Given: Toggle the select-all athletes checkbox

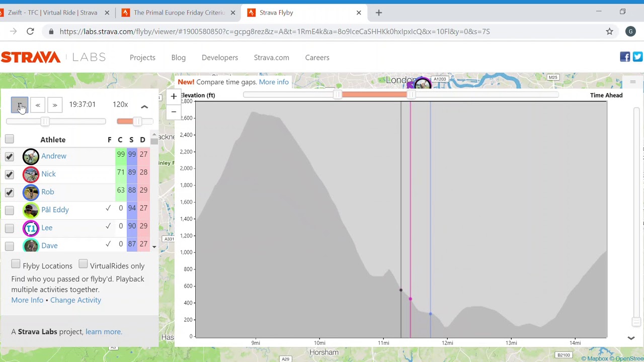Looking at the screenshot, I should pyautogui.click(x=9, y=139).
